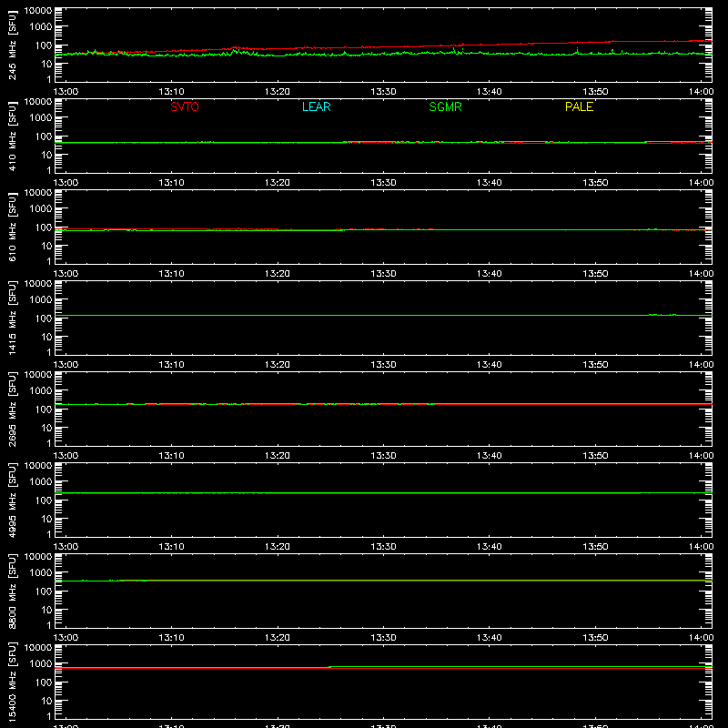
Task: Click 13:50 time label under 610 MHz panel
Action: [x=595, y=274]
